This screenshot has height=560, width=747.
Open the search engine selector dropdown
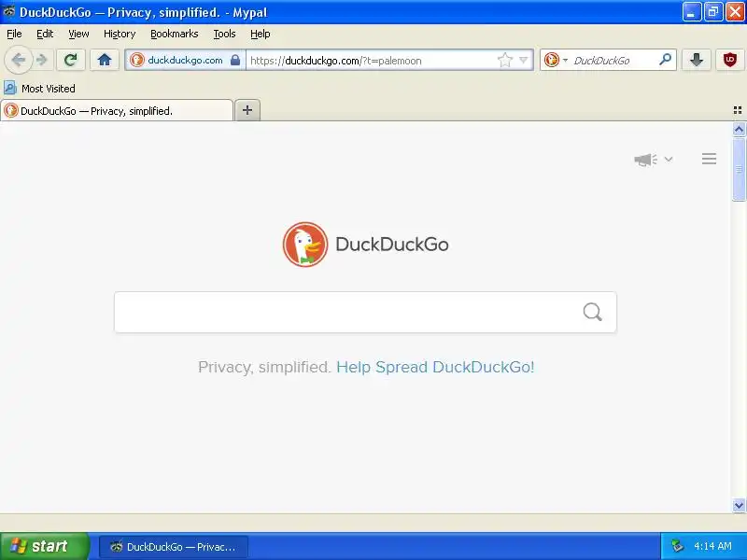pos(556,60)
